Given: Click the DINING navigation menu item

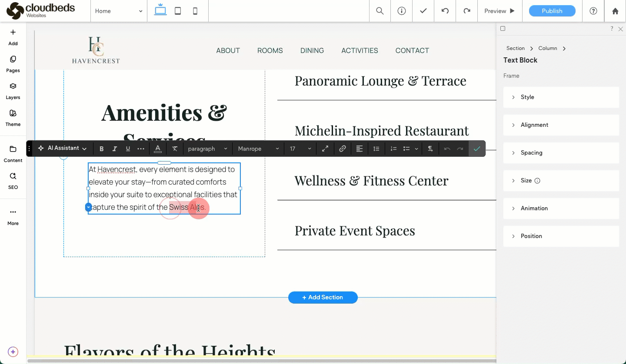Looking at the screenshot, I should coord(312,50).
